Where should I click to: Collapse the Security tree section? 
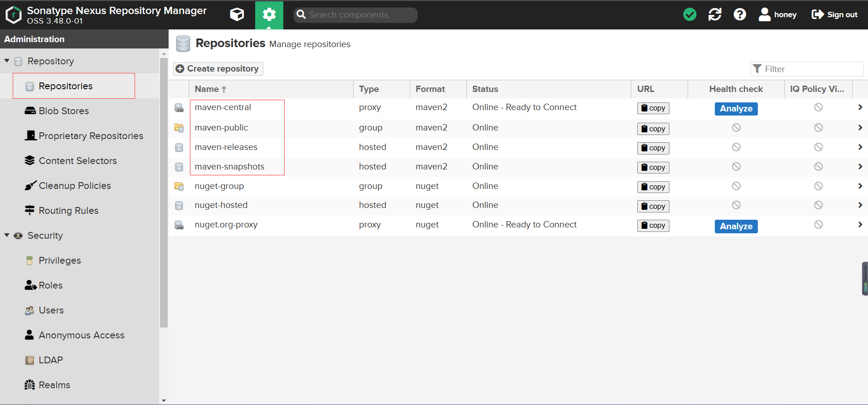pos(7,235)
